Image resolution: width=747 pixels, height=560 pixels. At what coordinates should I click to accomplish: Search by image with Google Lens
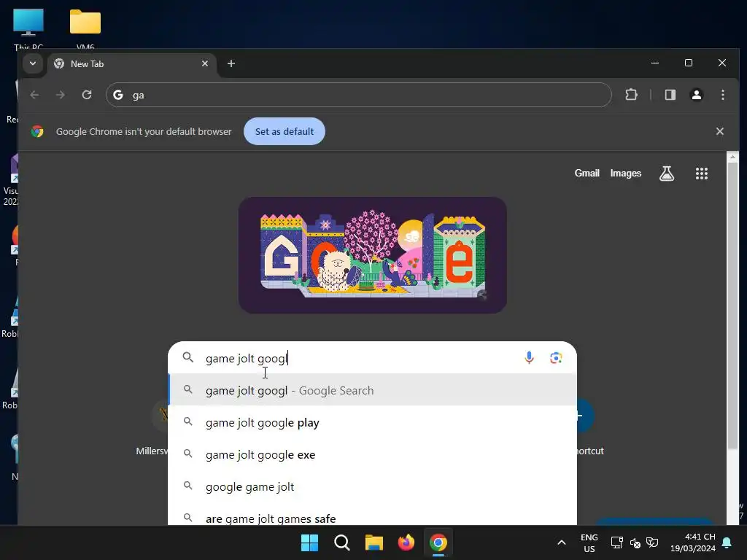[x=555, y=357]
